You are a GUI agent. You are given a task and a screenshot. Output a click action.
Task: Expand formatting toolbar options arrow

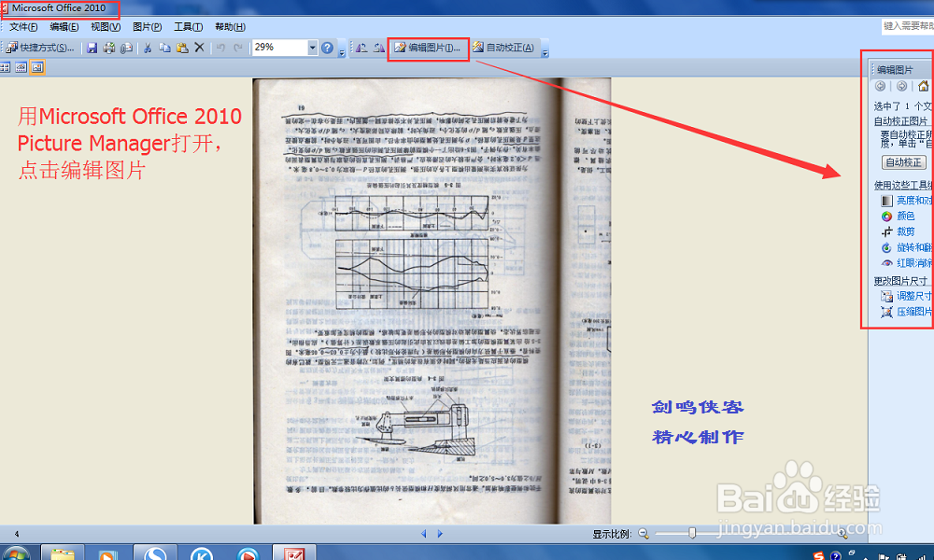(545, 50)
